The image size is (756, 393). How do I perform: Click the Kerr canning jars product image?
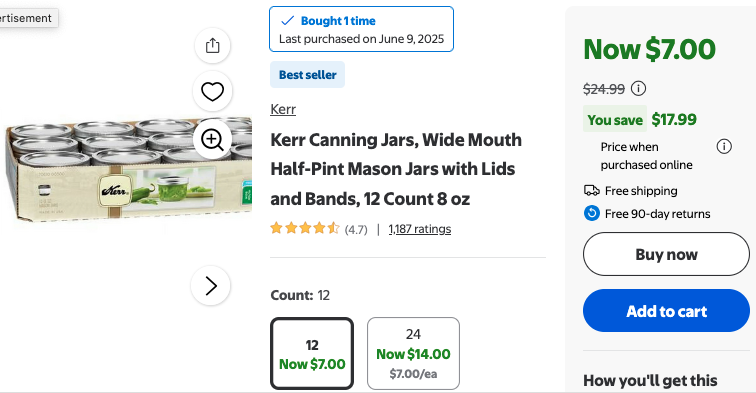[x=129, y=169]
